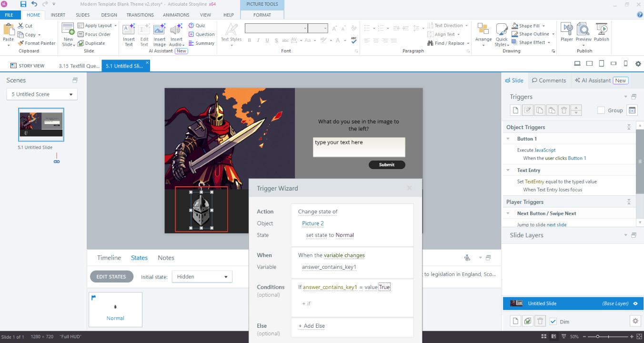Screen dimensions: 644x343
Task: Click the new layer icon below Slide Layers
Action: click(515, 321)
